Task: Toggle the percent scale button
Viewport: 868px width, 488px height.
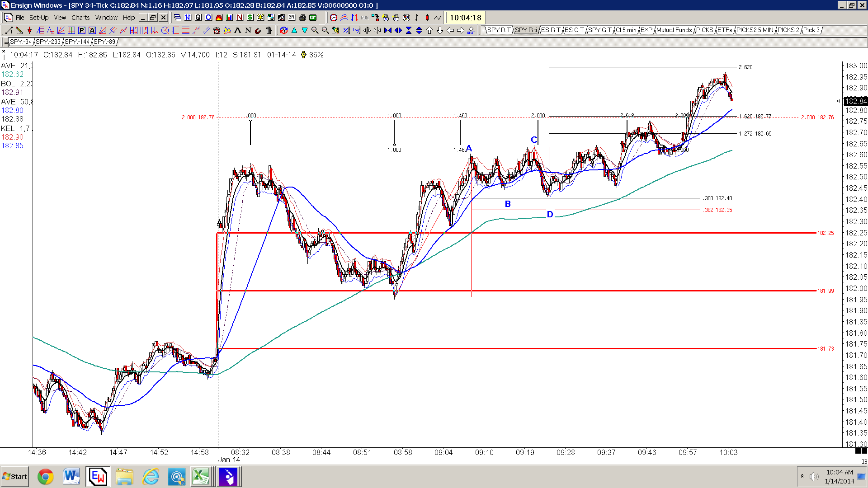Action: click(x=346, y=30)
